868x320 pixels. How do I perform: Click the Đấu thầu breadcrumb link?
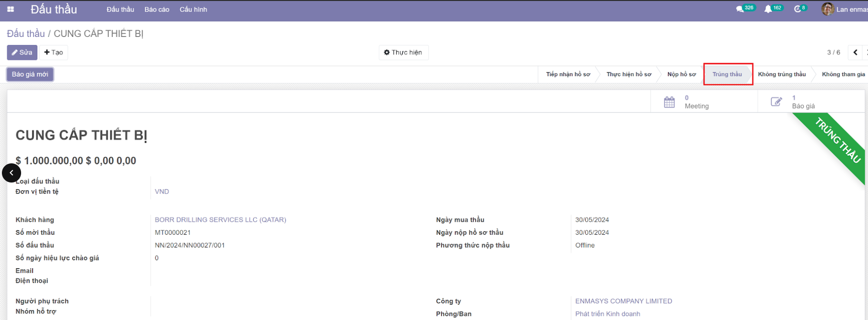point(26,34)
